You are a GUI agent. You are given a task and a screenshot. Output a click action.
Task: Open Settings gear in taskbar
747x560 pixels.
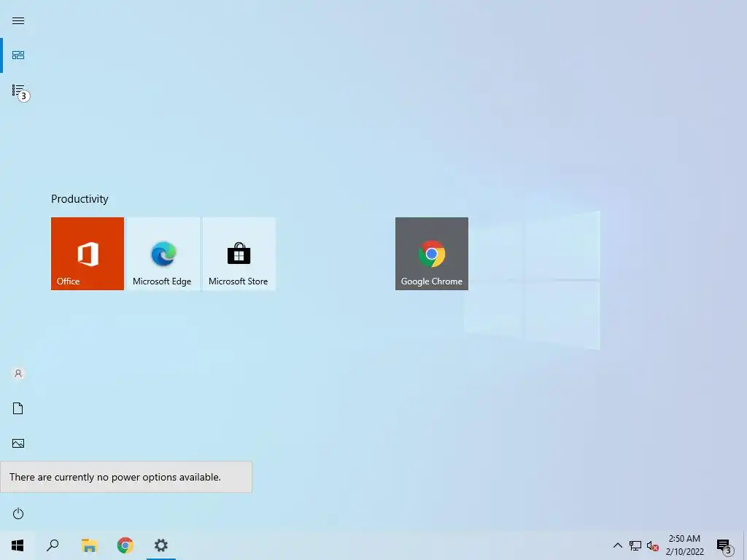[x=161, y=545]
